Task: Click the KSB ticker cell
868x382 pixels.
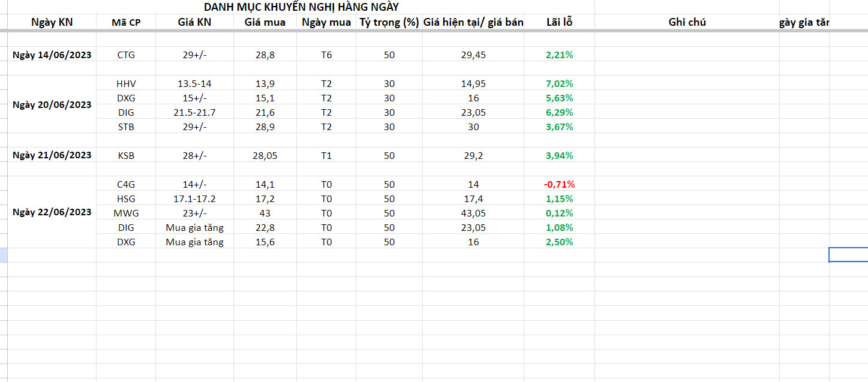Action: tap(126, 155)
